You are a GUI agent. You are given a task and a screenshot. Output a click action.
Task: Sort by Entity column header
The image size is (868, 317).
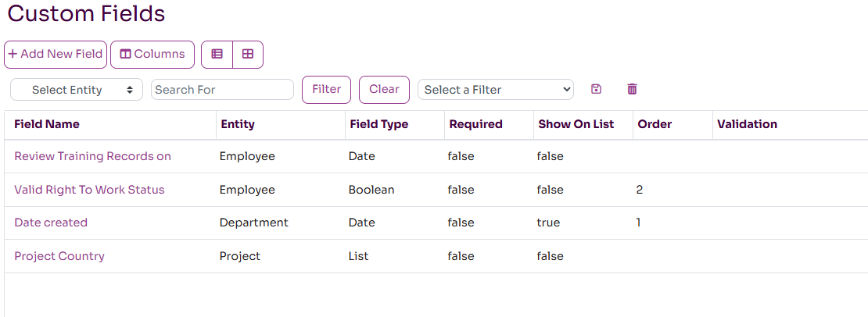coord(238,124)
